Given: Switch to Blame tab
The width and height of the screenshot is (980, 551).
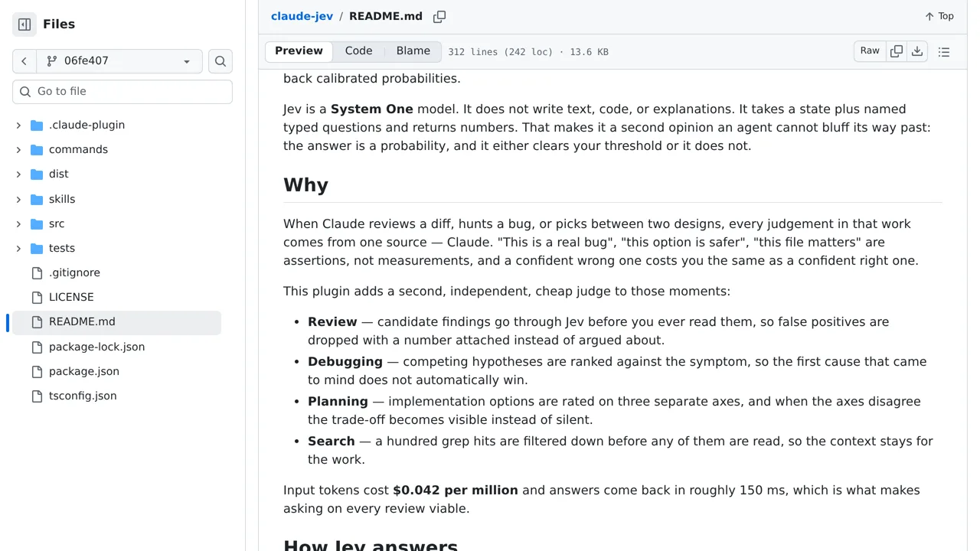Looking at the screenshot, I should click(x=413, y=51).
